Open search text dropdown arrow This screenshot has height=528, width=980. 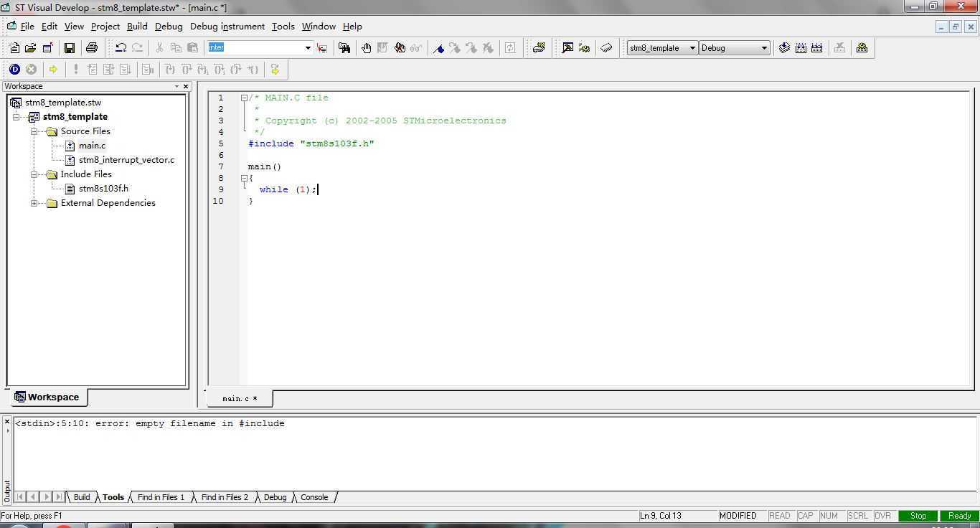(308, 48)
